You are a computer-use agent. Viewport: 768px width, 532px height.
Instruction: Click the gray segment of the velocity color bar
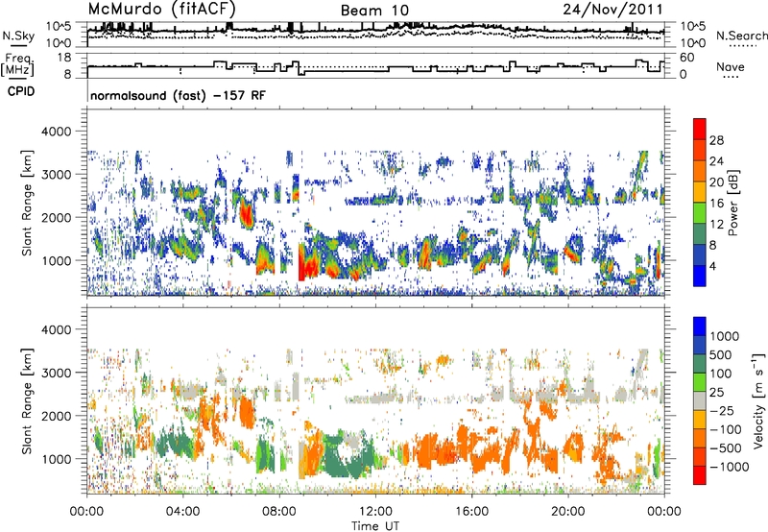click(700, 400)
